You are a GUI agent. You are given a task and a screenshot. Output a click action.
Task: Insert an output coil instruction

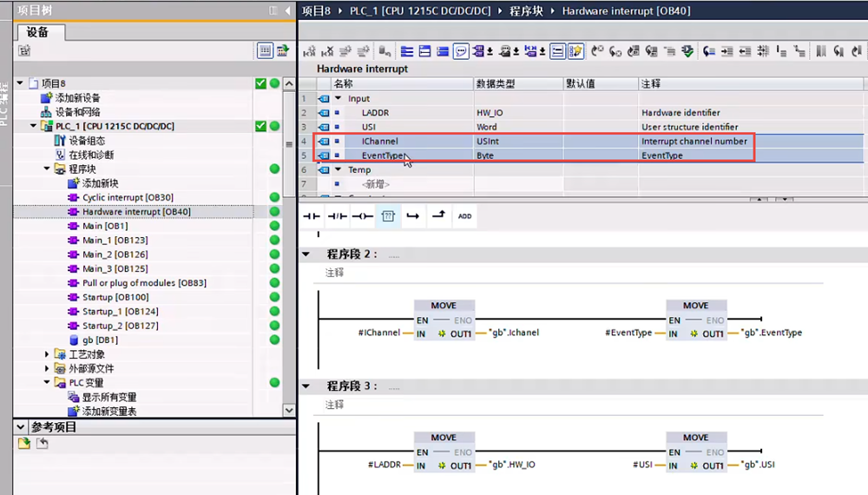pyautogui.click(x=362, y=215)
